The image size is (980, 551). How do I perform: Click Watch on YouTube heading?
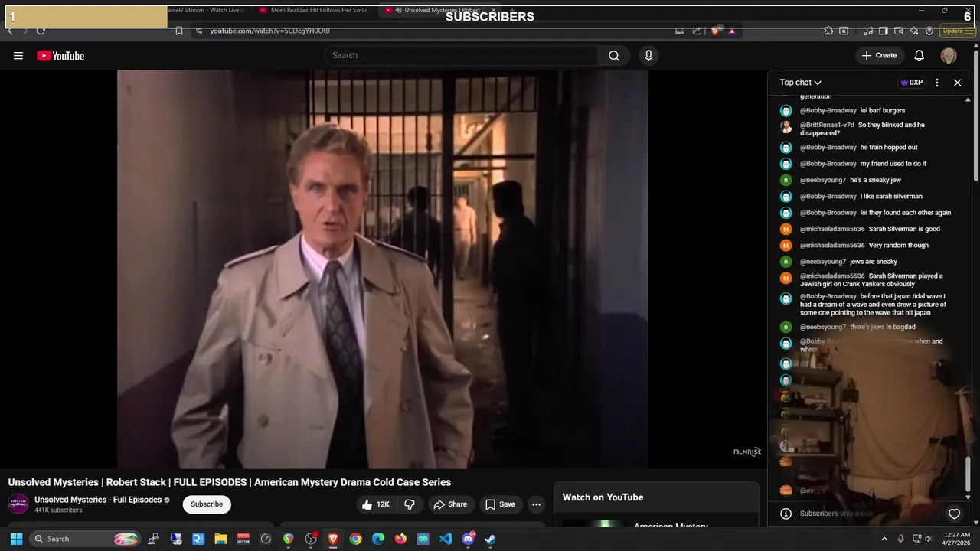coord(603,497)
